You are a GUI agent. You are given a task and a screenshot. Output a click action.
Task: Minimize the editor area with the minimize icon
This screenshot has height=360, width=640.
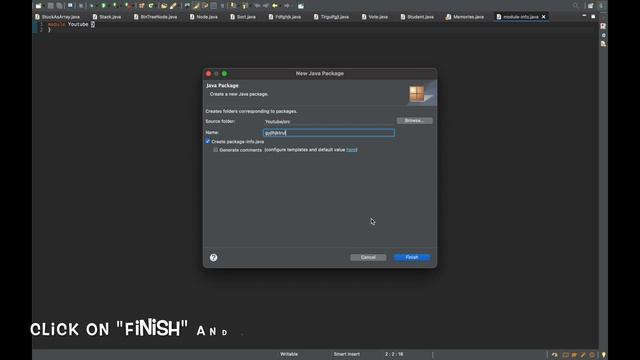pyautogui.click(x=584, y=16)
